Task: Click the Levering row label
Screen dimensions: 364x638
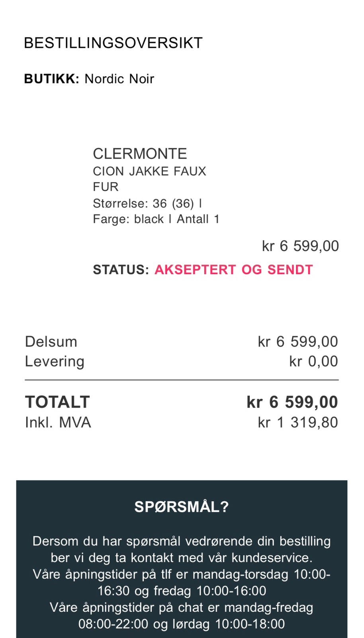Action: (x=55, y=361)
